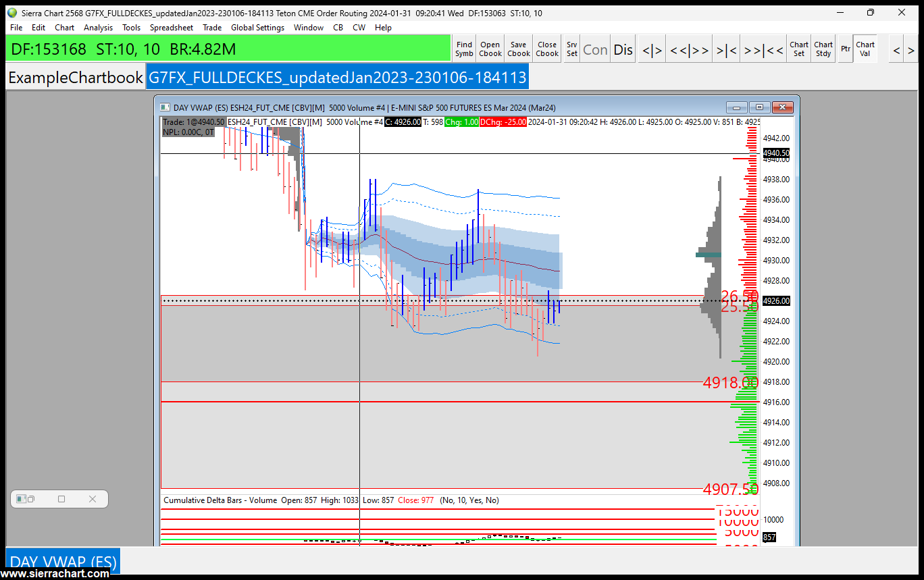Click the Trade: 1@4940.50 position label
Image resolution: width=924 pixels, height=580 pixels.
(x=194, y=122)
